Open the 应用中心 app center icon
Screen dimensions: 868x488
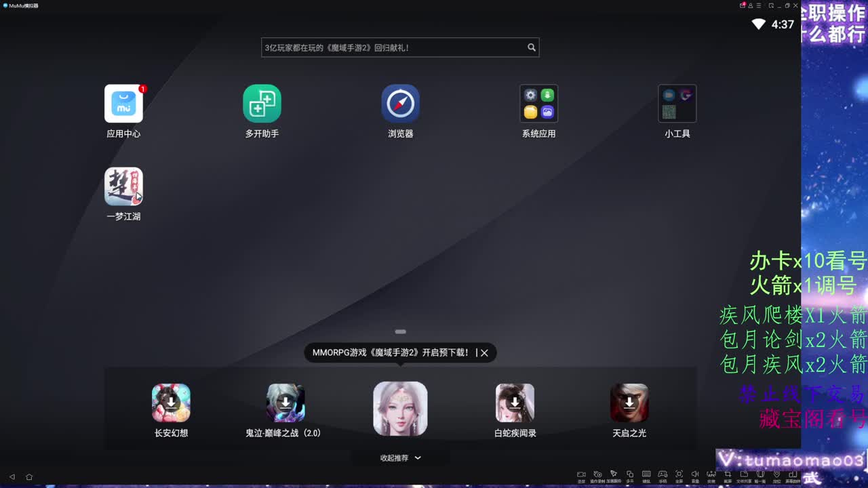point(123,104)
